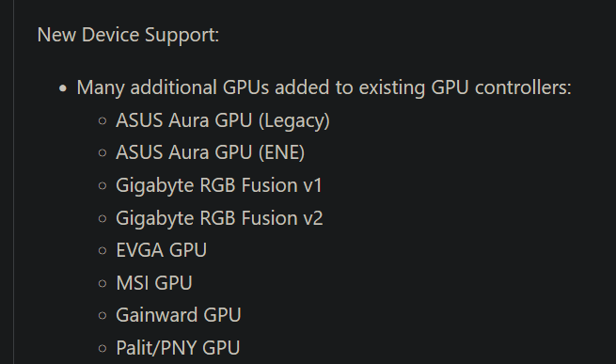The height and width of the screenshot is (364, 616).
Task: Select the ASUS Aura GPU (ENE) entry
Action: coord(210,152)
